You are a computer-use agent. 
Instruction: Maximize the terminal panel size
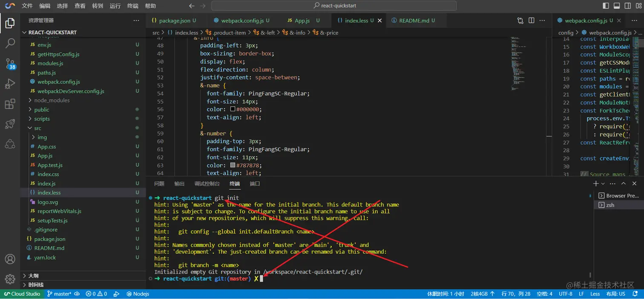click(x=624, y=183)
